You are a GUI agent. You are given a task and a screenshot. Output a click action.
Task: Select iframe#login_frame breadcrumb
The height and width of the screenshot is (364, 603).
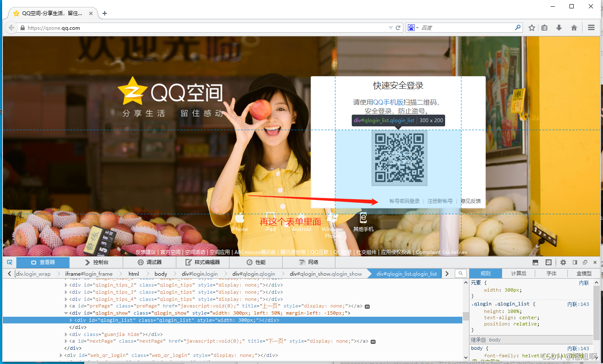[89, 274]
